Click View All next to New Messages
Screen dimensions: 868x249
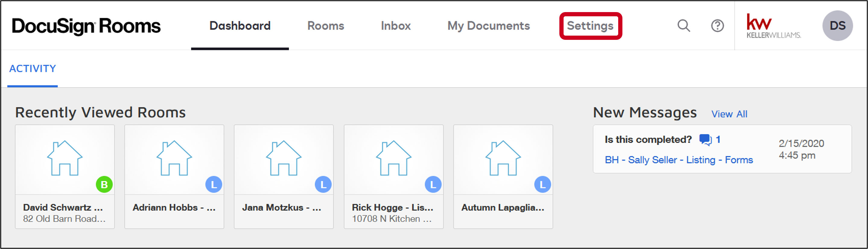point(729,114)
